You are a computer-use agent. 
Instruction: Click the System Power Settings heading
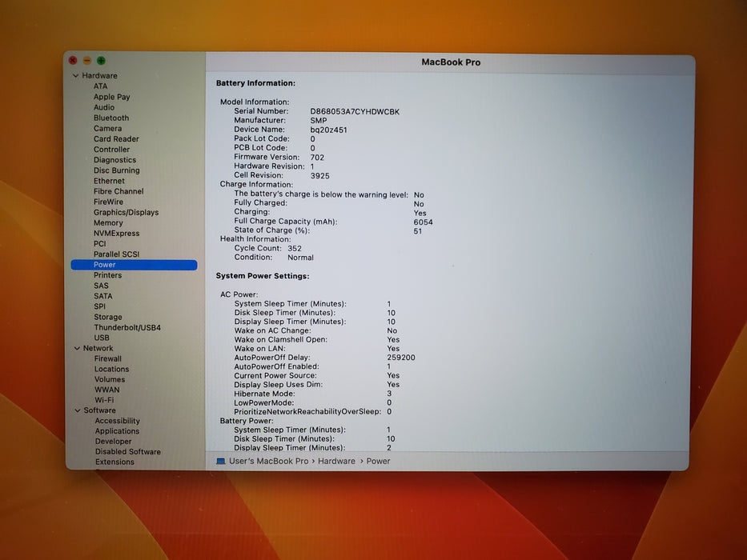click(x=263, y=276)
